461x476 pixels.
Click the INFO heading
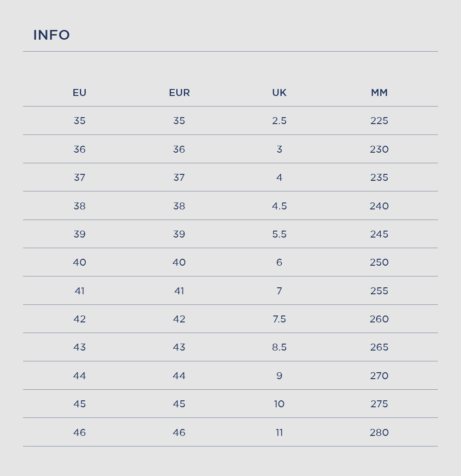pyautogui.click(x=52, y=35)
